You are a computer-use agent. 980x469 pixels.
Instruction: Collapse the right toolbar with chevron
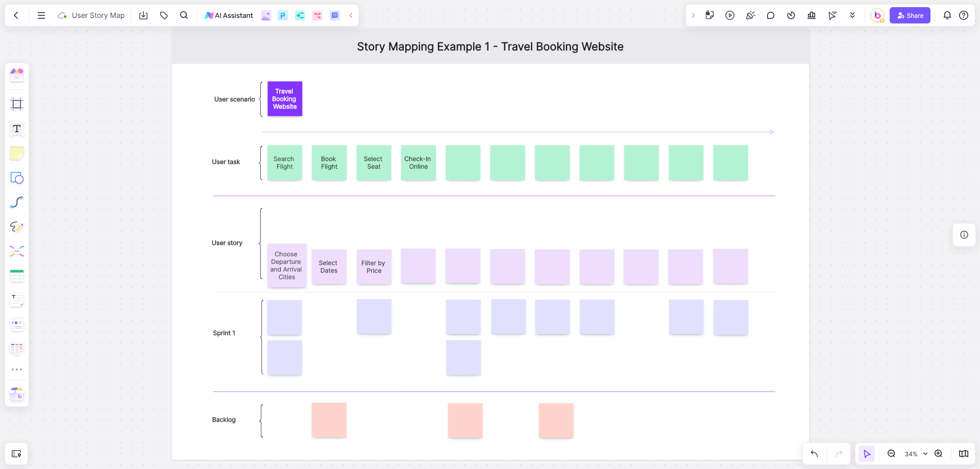coord(693,15)
